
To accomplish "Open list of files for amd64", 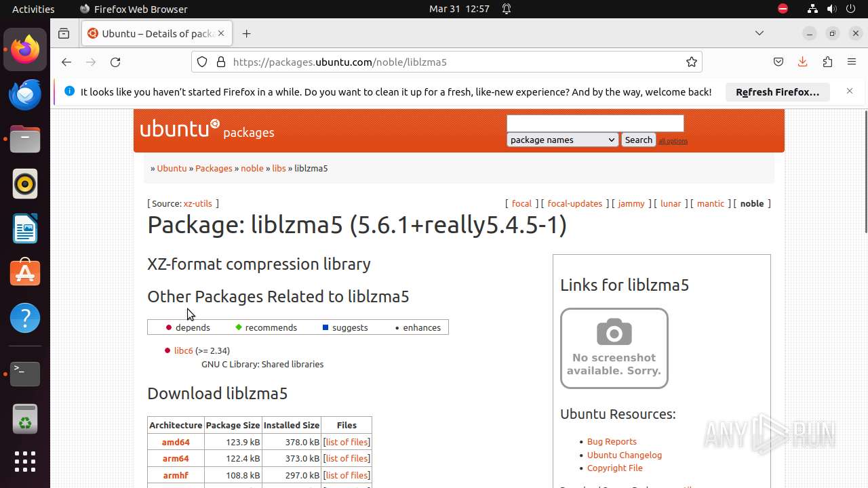I will (347, 442).
